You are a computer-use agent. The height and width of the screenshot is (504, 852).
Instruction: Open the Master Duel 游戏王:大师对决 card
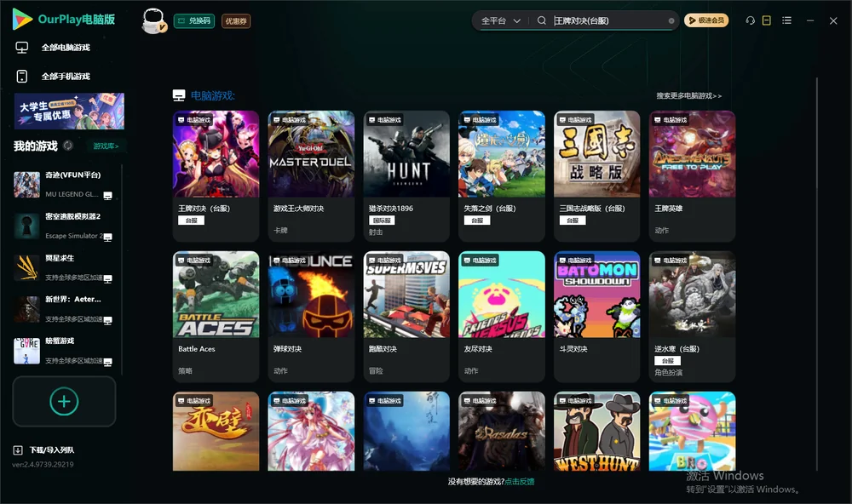point(311,176)
